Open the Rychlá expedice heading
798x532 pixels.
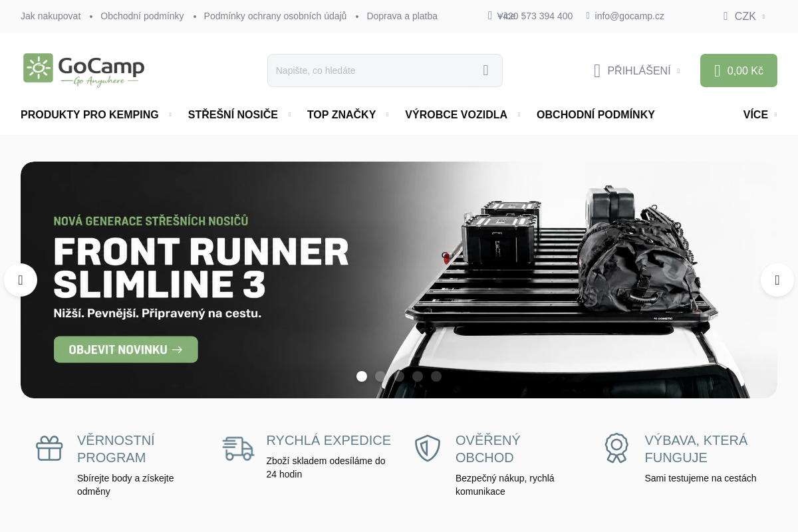tap(329, 440)
